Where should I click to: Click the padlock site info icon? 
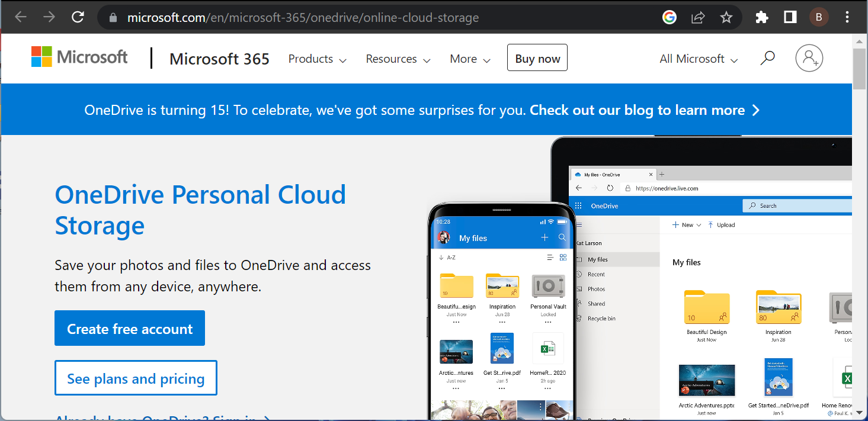tap(114, 18)
